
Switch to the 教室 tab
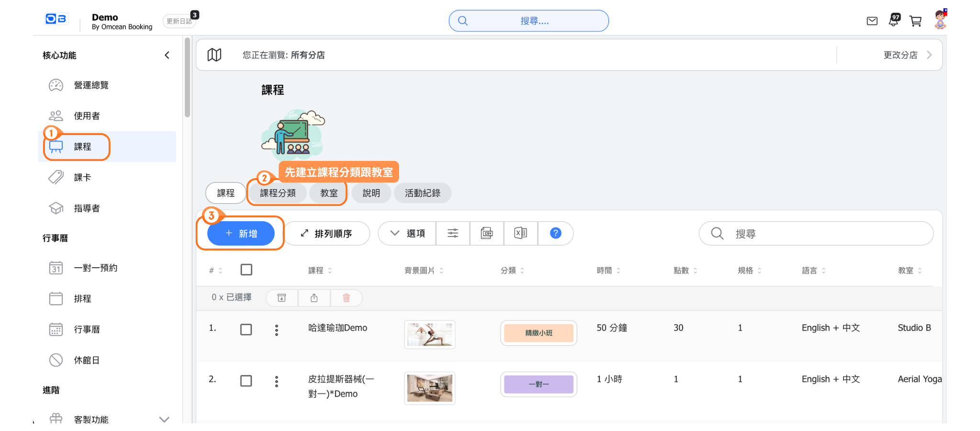pyautogui.click(x=329, y=193)
